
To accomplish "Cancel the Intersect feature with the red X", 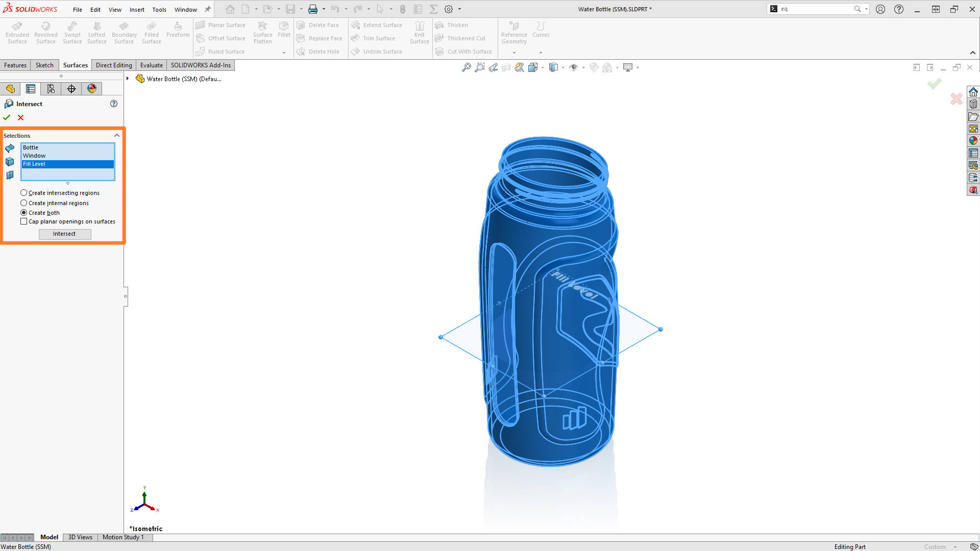I will (x=20, y=117).
